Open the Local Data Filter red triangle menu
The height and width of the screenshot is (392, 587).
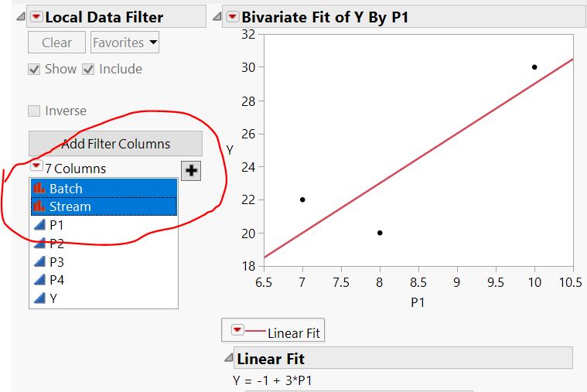coord(36,17)
